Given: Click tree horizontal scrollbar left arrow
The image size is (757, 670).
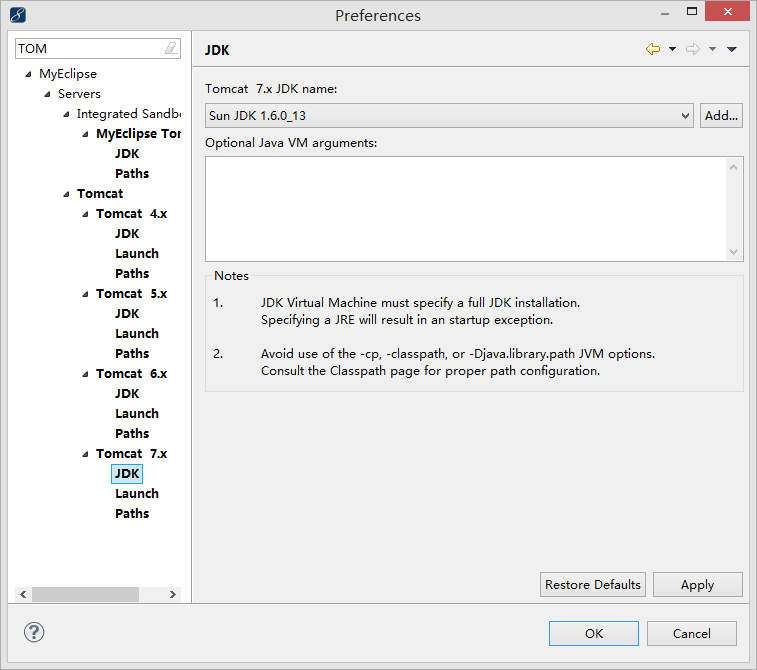Looking at the screenshot, I should (23, 594).
